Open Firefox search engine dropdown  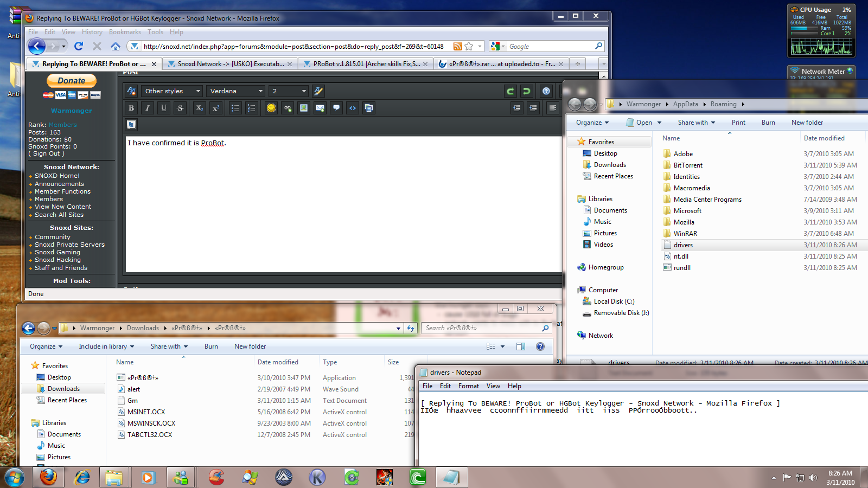pyautogui.click(x=497, y=46)
